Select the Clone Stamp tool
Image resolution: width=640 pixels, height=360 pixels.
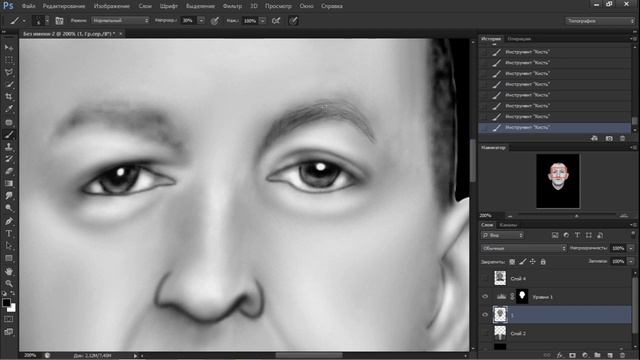pyautogui.click(x=9, y=147)
